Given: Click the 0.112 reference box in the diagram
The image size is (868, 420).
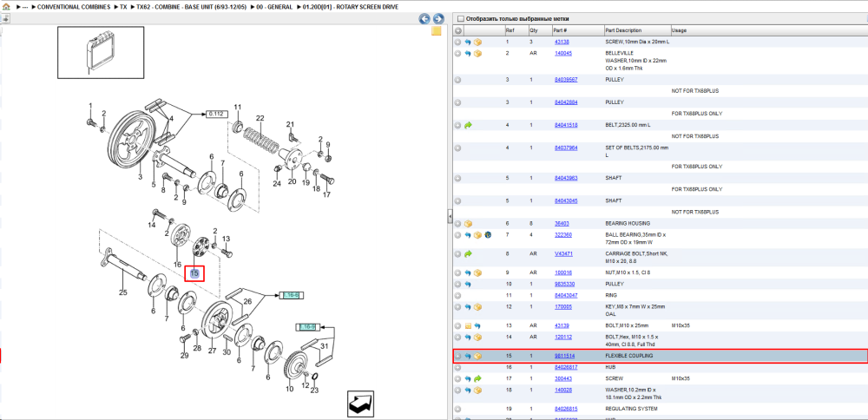Looking at the screenshot, I should tap(217, 114).
